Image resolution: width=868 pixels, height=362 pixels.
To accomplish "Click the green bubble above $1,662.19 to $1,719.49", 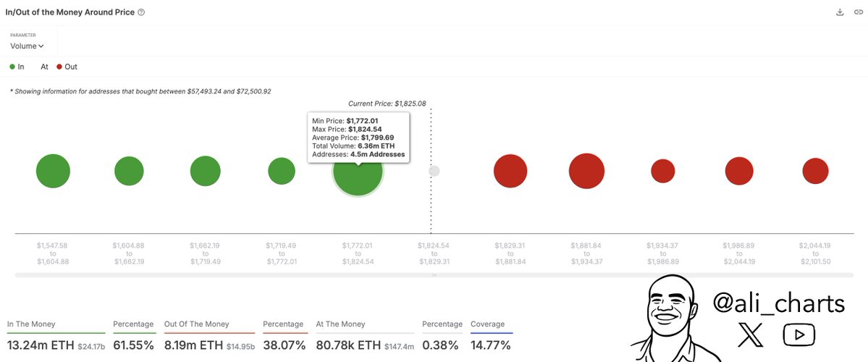I will tap(205, 172).
